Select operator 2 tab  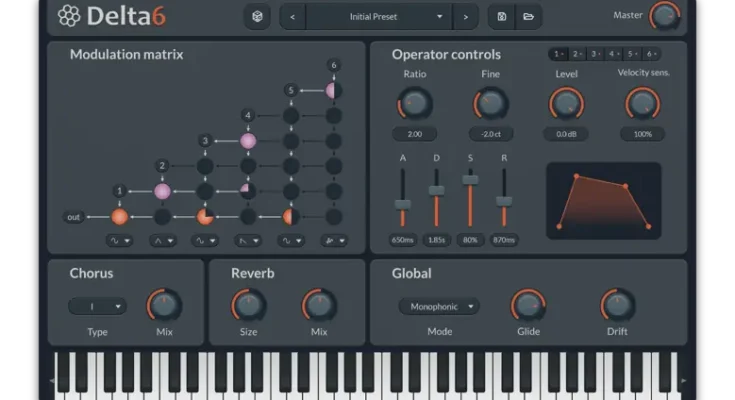point(577,54)
